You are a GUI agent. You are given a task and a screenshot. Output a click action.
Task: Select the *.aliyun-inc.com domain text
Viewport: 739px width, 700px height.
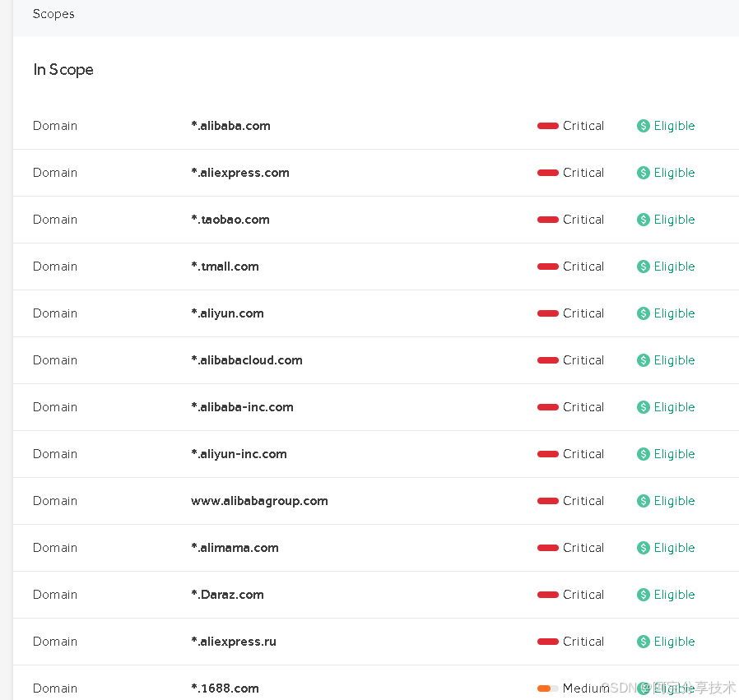click(x=239, y=454)
